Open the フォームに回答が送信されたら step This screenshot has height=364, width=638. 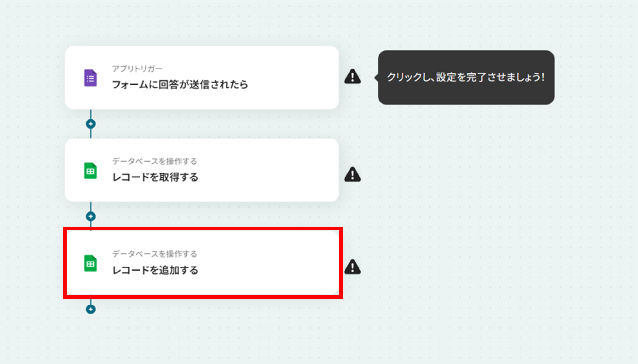click(202, 78)
